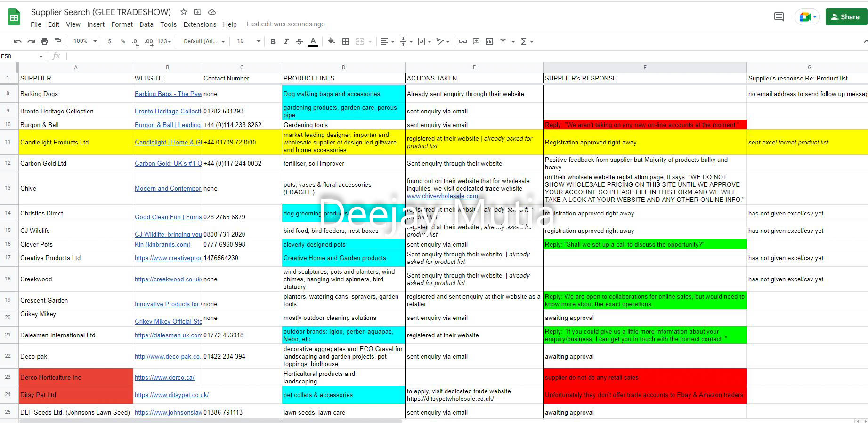Open the Burgon & Ball website link
868x423 pixels.
click(x=168, y=125)
